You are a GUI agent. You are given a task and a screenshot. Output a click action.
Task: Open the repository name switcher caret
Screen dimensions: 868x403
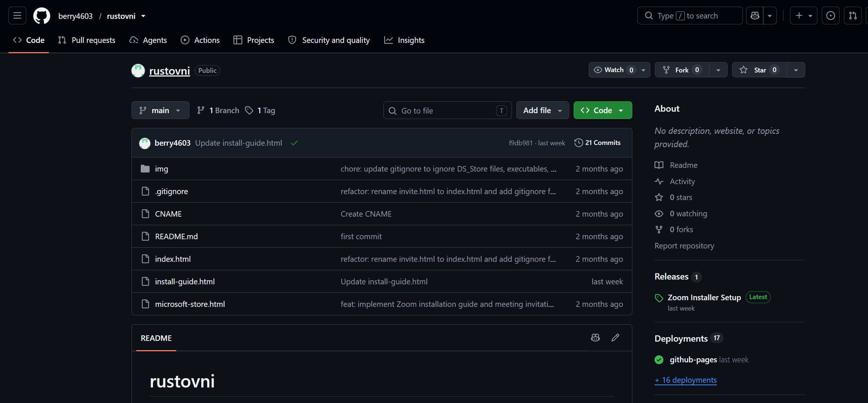pos(143,16)
